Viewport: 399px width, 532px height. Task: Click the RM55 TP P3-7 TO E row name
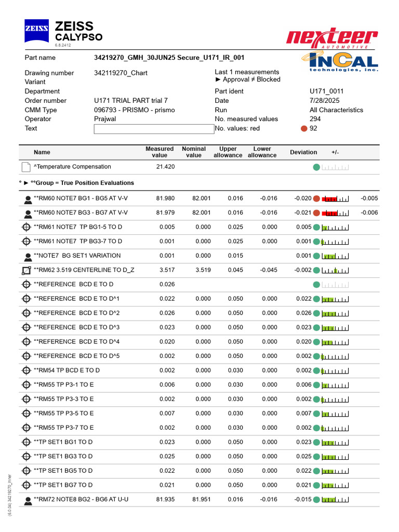(64, 428)
